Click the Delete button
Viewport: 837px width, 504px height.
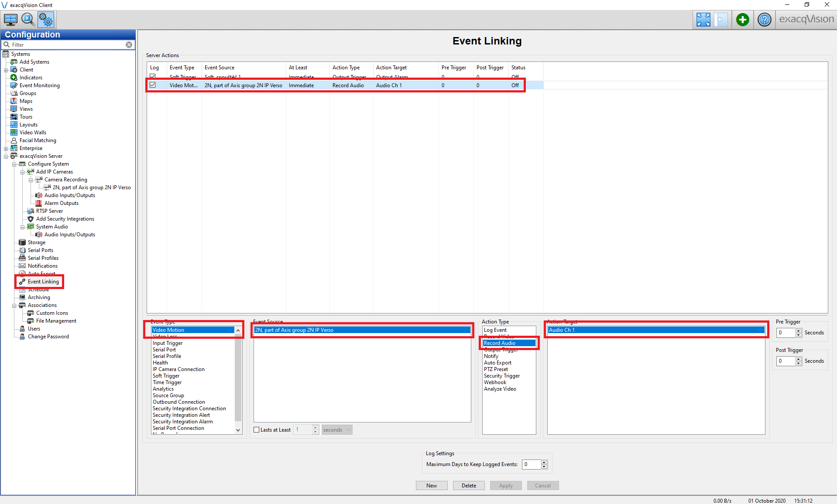pos(469,486)
